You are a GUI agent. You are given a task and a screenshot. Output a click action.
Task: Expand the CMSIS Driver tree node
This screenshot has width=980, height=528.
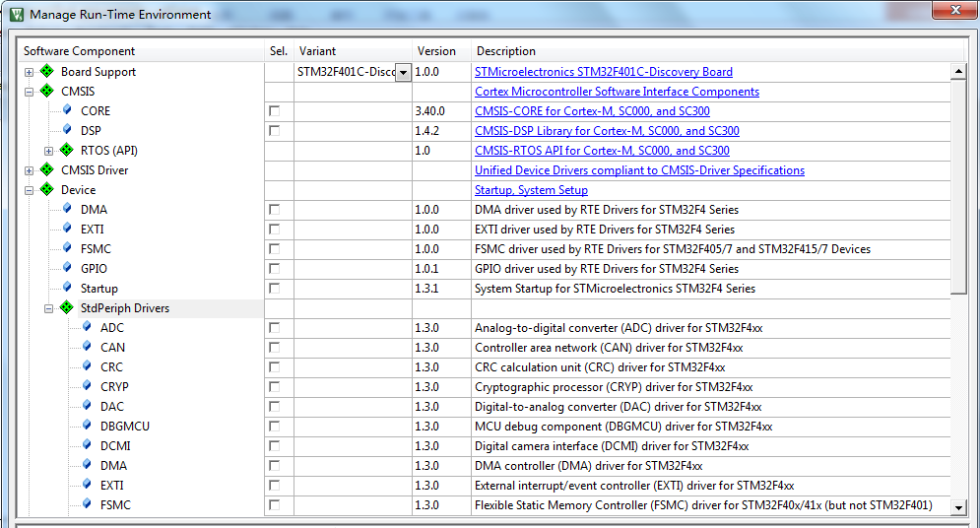[x=29, y=170]
